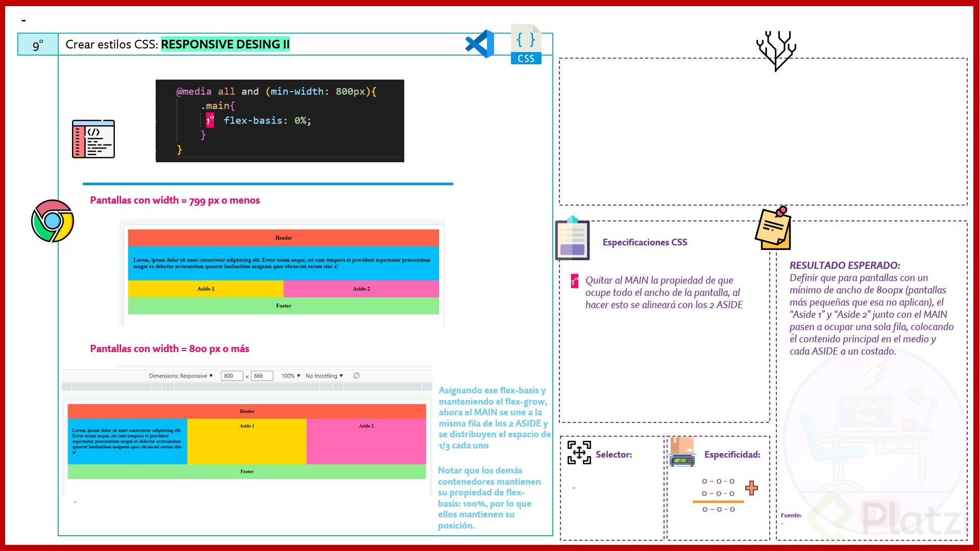Click the Visual Studio Code logo icon
The width and height of the screenshot is (980, 551).
480,44
